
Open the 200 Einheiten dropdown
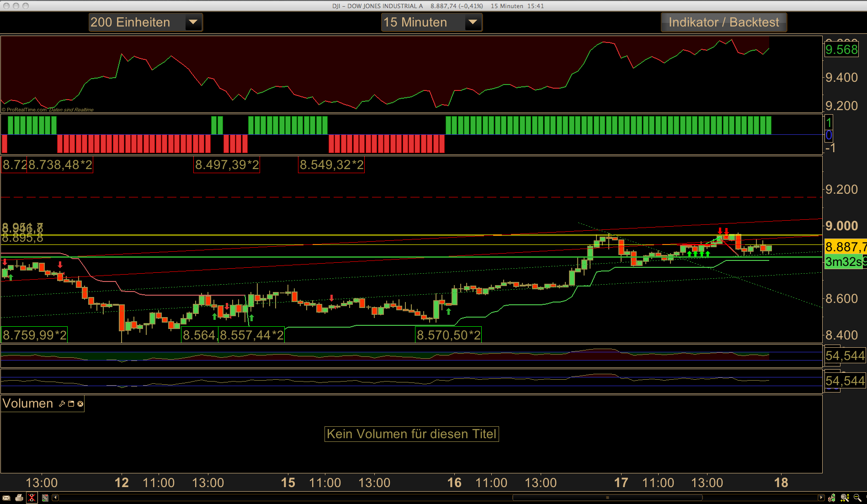coord(145,22)
